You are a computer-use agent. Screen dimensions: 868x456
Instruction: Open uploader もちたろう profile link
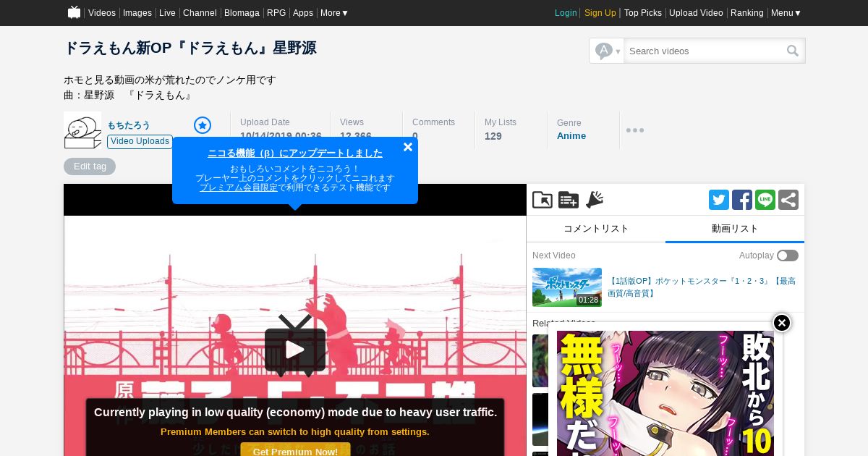pyautogui.click(x=129, y=125)
